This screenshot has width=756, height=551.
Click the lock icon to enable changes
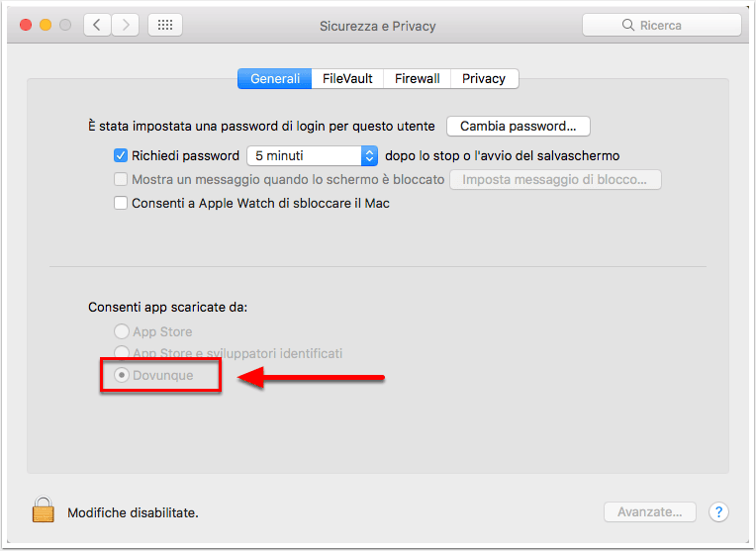click(43, 509)
